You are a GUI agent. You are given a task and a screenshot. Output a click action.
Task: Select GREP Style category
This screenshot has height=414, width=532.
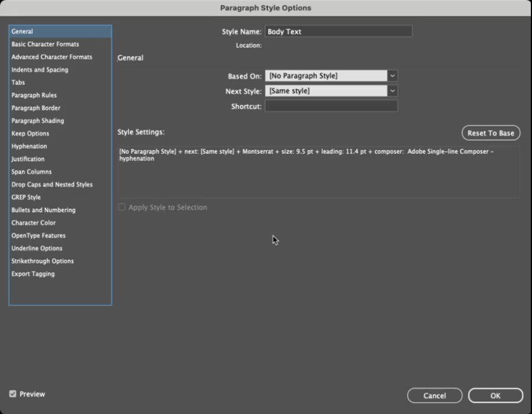[60, 197]
